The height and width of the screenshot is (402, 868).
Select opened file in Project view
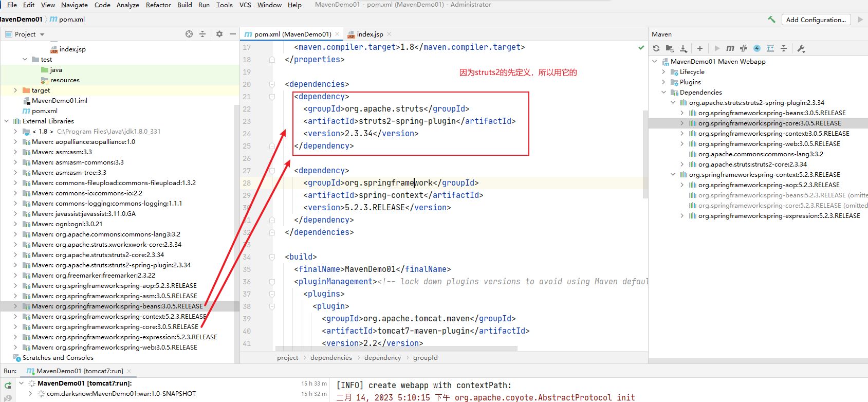coord(189,34)
